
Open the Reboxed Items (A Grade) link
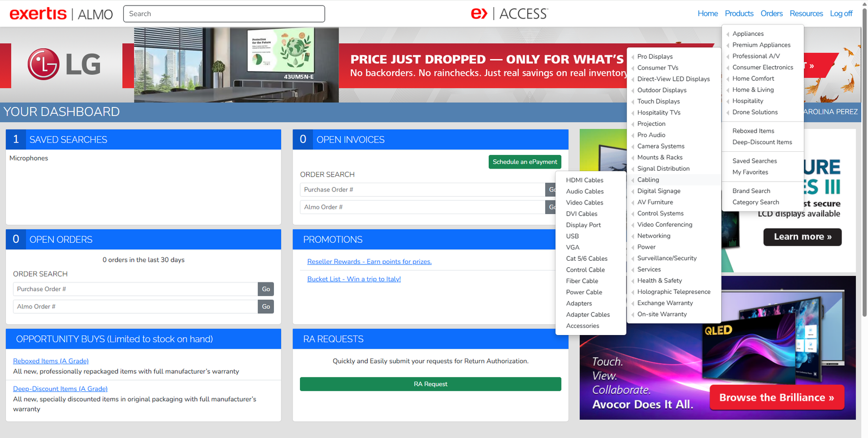[51, 361]
